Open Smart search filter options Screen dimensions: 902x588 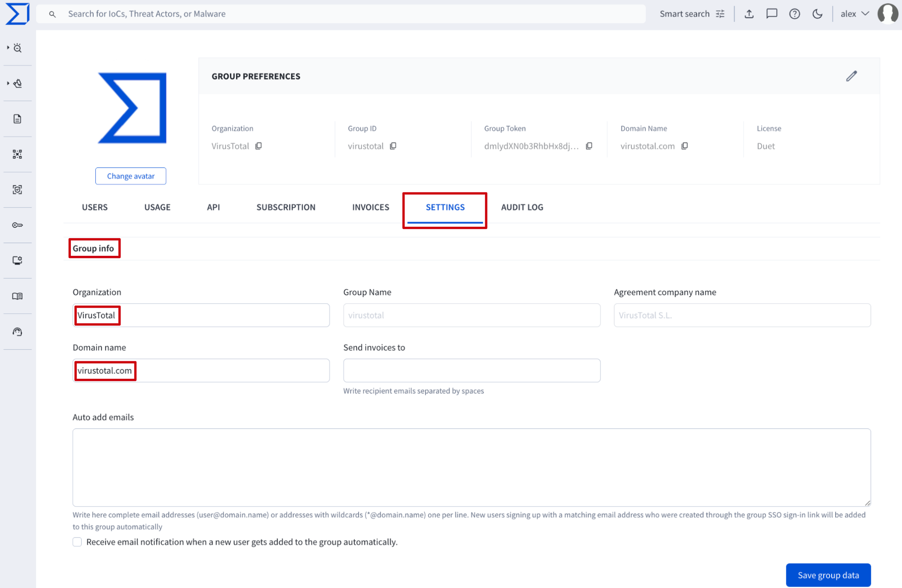[720, 14]
